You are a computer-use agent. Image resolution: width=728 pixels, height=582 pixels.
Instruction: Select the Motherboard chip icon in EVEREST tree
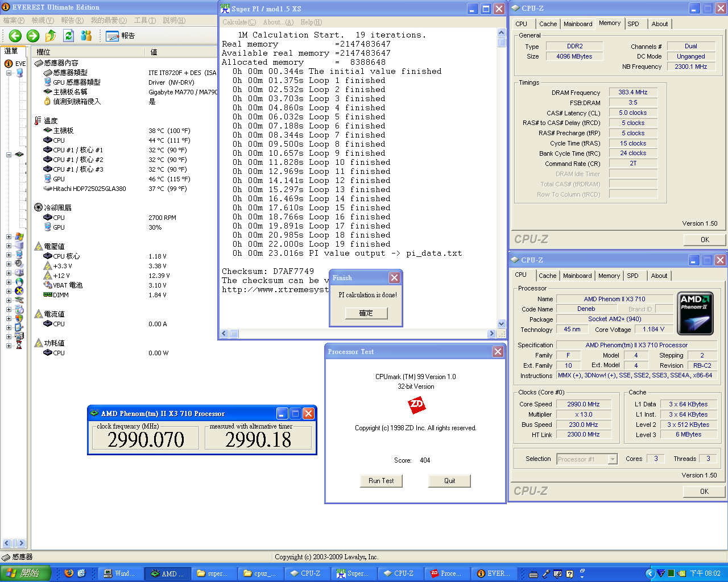click(x=19, y=155)
